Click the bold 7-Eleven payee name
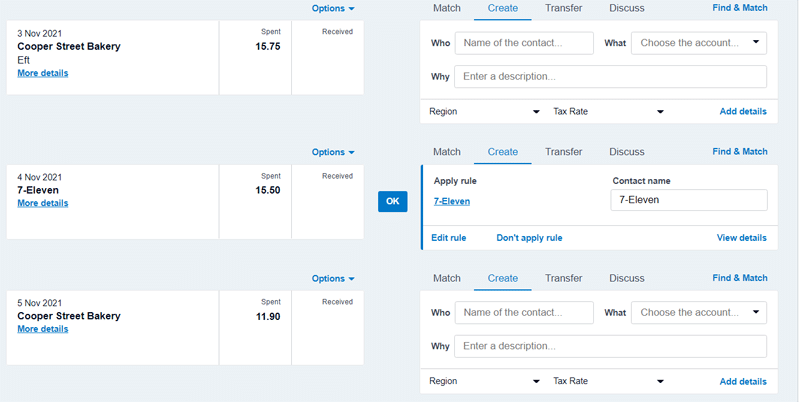Viewport: 800px width, 402px height. coord(38,190)
